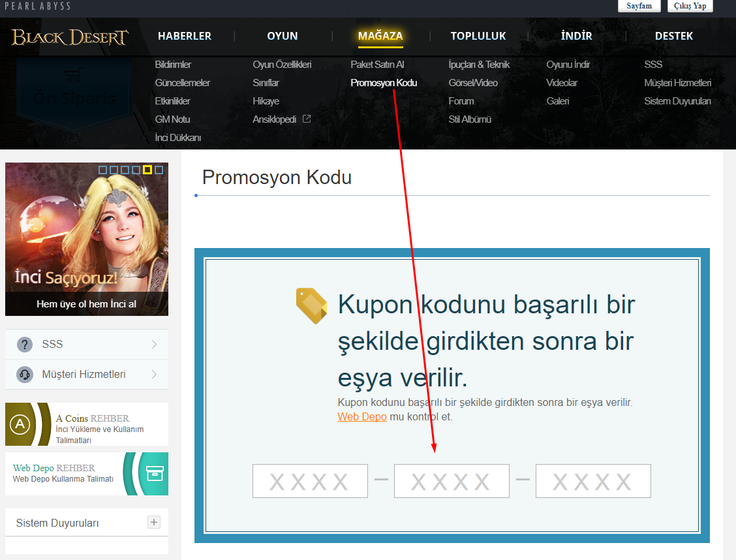
Task: Open Galeri submenu link
Action: (557, 101)
